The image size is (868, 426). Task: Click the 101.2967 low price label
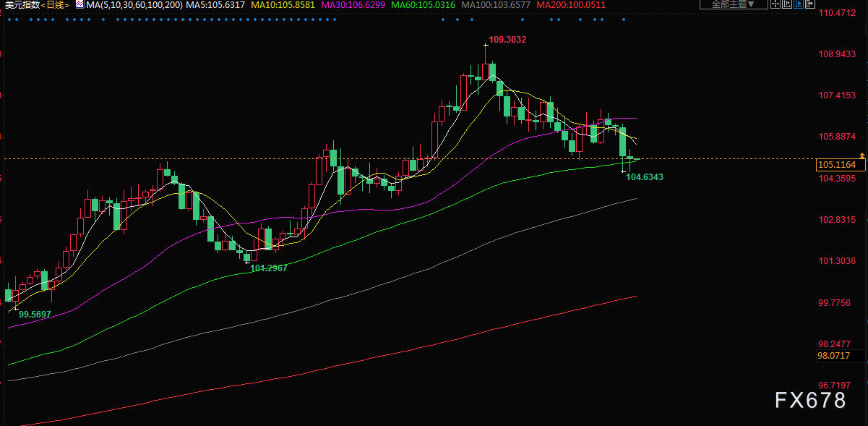[269, 268]
